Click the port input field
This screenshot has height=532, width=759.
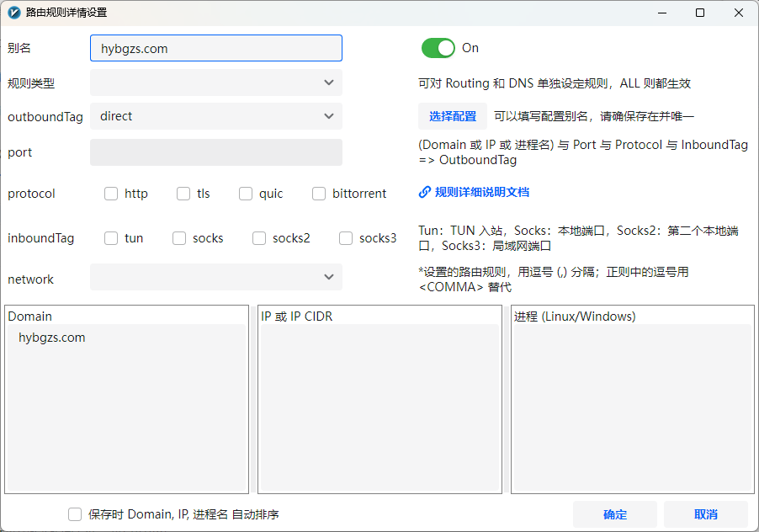pos(216,152)
